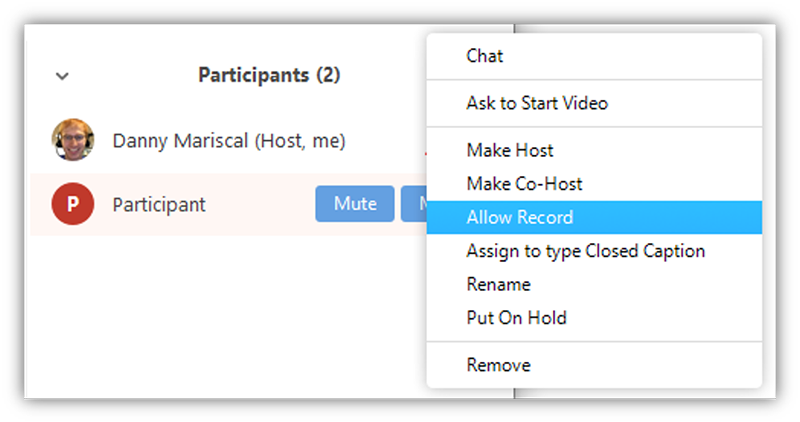
Task: Select the Danny Mariscal host row
Action: click(x=228, y=141)
